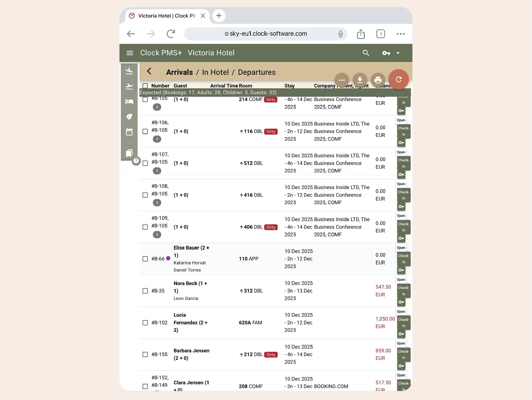Toggle the select-all checkbox in header
The image size is (532, 400).
pos(145,86)
